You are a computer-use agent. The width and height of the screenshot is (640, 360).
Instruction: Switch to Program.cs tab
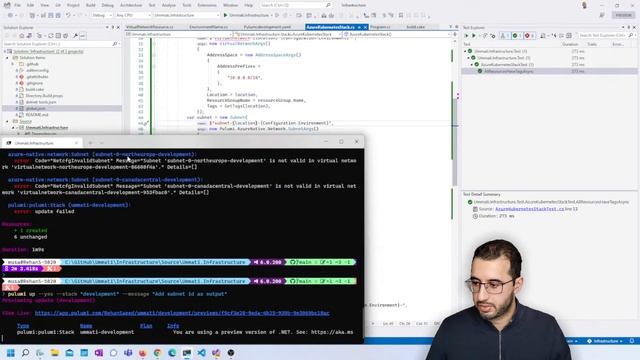pos(380,27)
